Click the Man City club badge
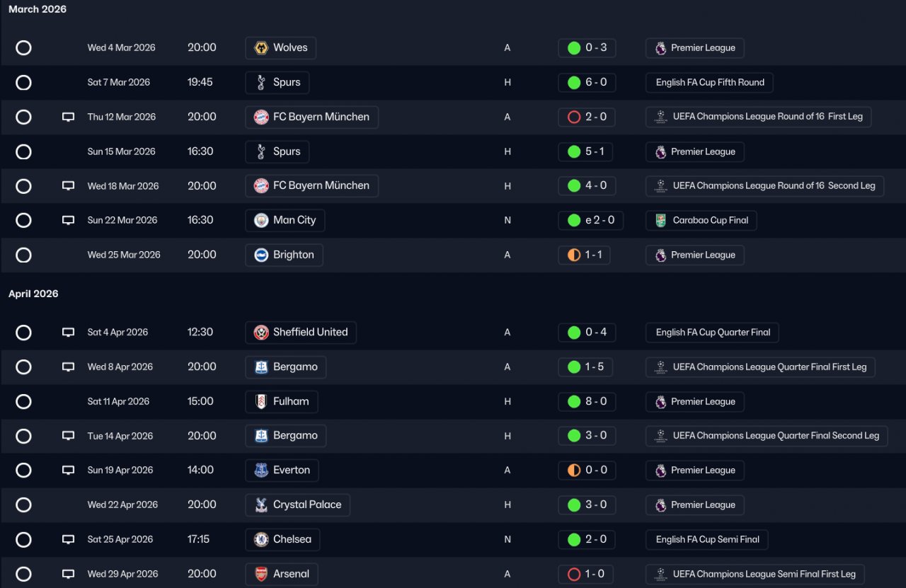 261,220
